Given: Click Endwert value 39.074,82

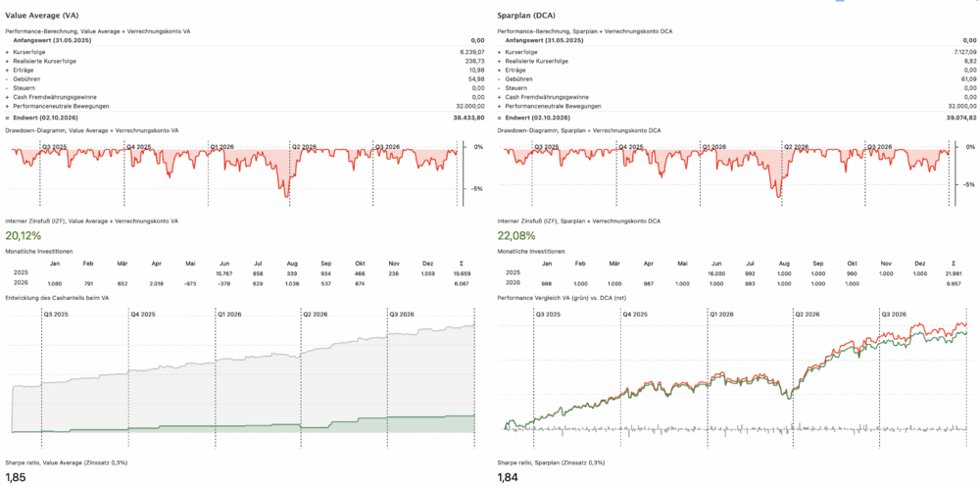Looking at the screenshot, I should tap(960, 118).
